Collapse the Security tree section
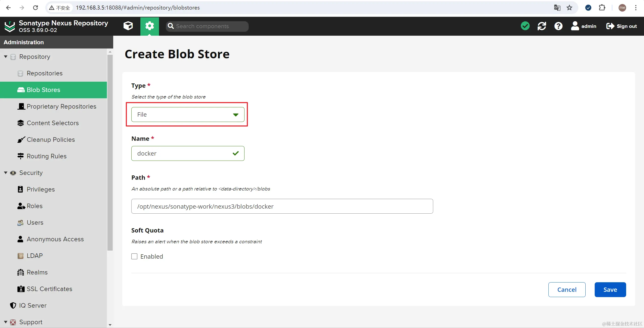Screen dimensions: 644x328 (x=6, y=173)
